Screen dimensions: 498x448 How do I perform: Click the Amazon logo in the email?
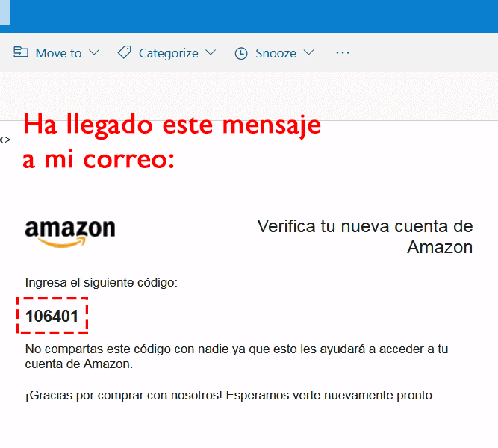(70, 233)
